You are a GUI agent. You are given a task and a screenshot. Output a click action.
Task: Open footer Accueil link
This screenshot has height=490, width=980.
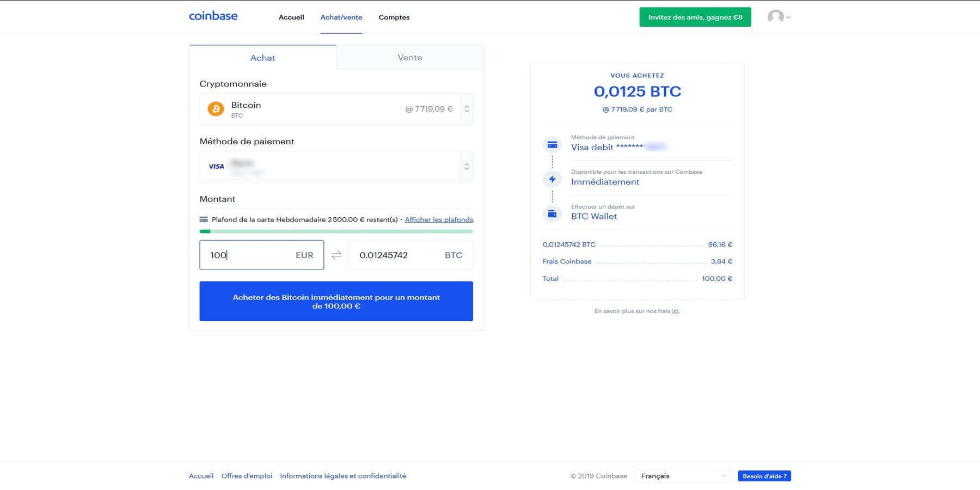(x=201, y=476)
